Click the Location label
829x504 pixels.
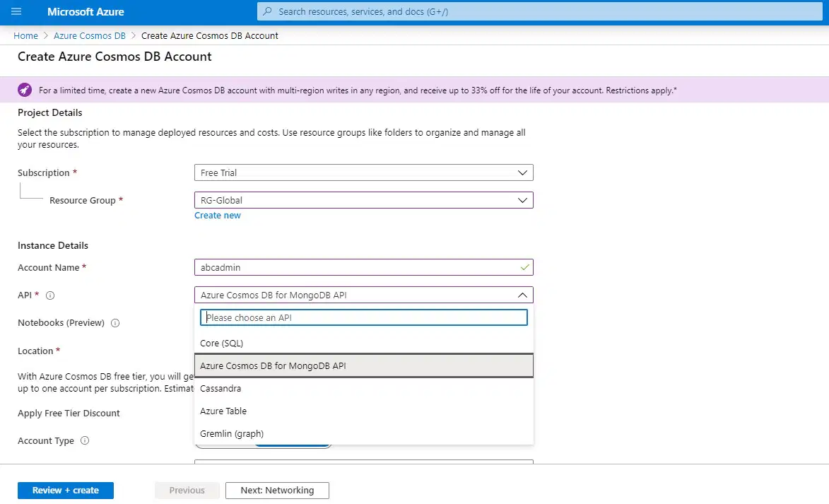click(x=35, y=351)
